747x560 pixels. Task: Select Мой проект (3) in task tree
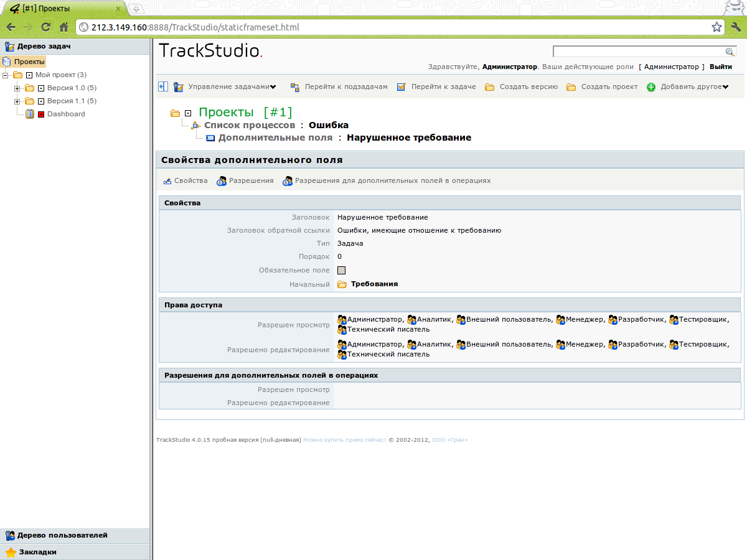[61, 75]
